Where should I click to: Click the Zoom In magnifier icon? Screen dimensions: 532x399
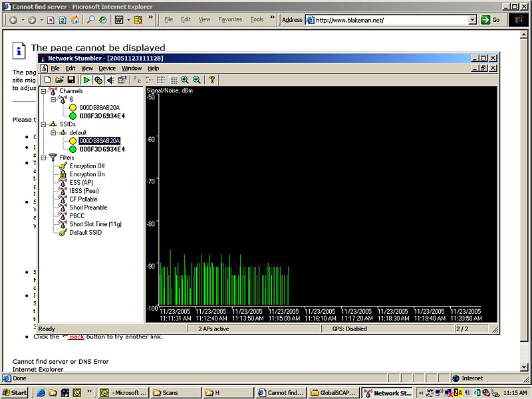185,80
